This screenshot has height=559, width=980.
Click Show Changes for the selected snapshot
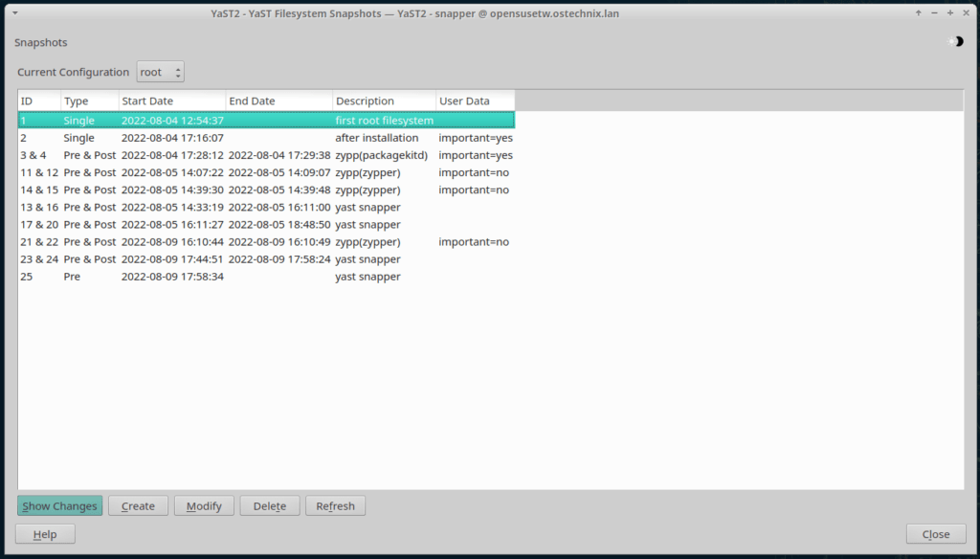(x=59, y=505)
